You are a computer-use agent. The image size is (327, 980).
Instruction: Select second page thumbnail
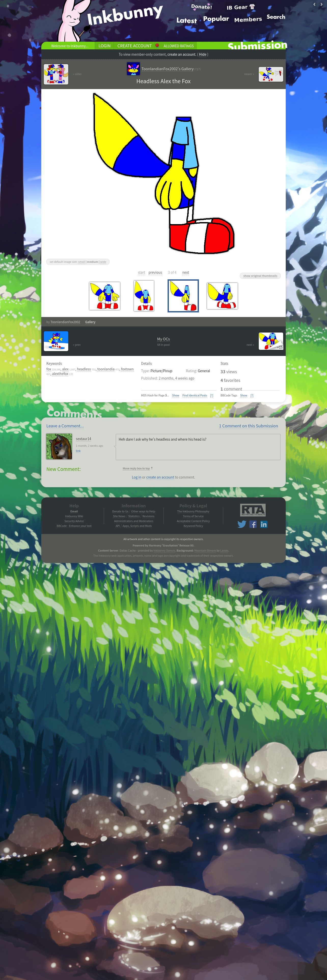pyautogui.click(x=144, y=296)
